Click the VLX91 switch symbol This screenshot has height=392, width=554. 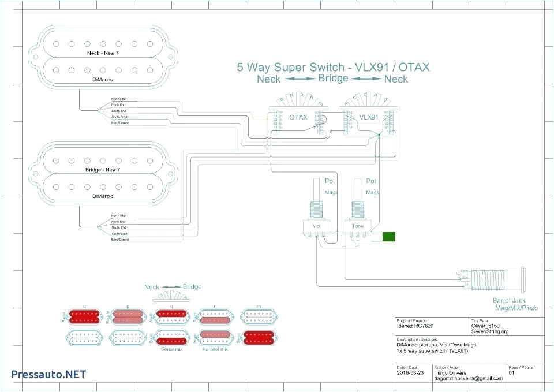point(369,118)
